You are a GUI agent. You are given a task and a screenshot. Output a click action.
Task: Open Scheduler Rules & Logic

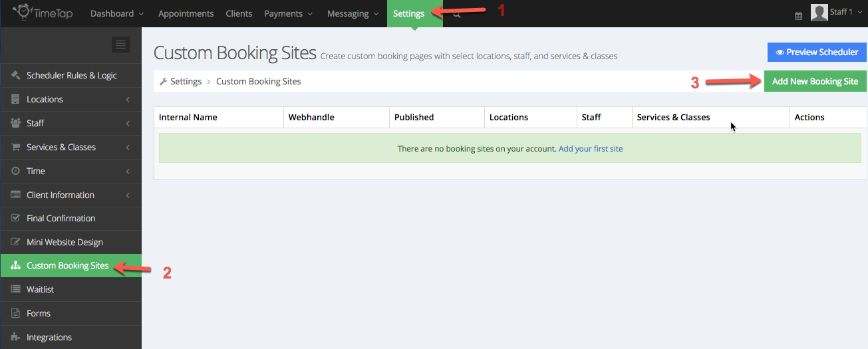[71, 75]
